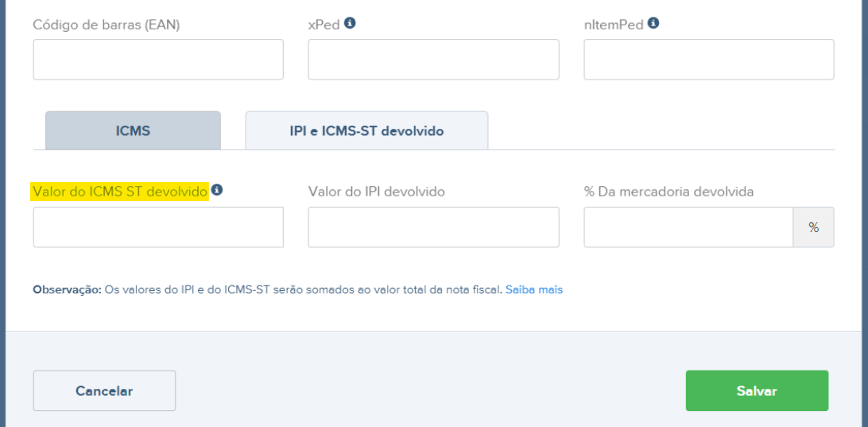Open the Saiba mais link
Image resolution: width=868 pixels, height=427 pixels.
pos(534,290)
